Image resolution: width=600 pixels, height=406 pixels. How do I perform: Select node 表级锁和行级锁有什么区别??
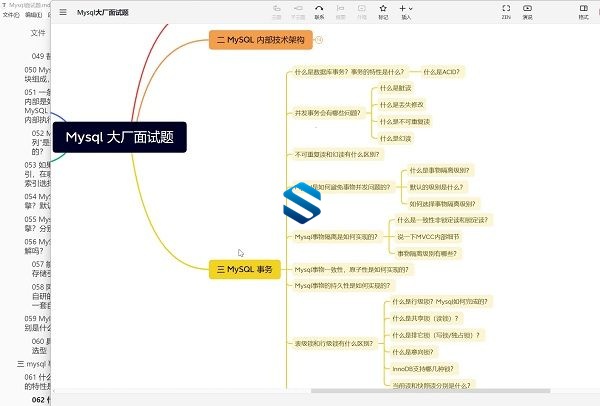tap(334, 343)
